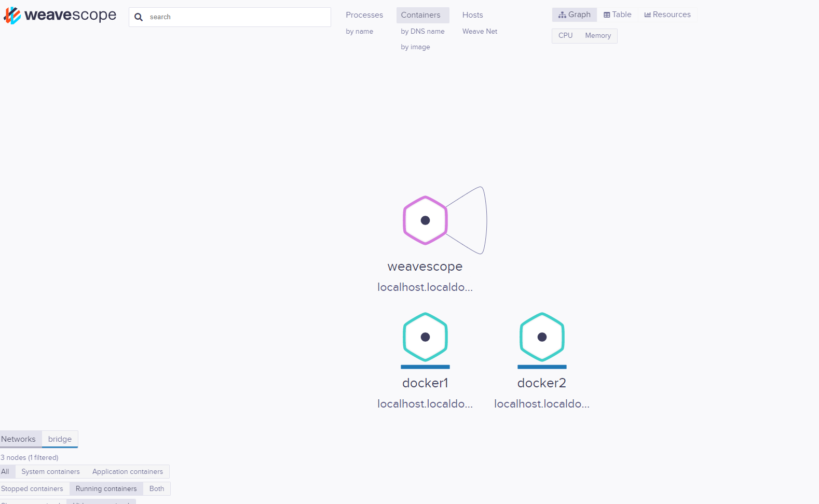Show only Stopped containers
The image size is (819, 504).
click(x=32, y=488)
